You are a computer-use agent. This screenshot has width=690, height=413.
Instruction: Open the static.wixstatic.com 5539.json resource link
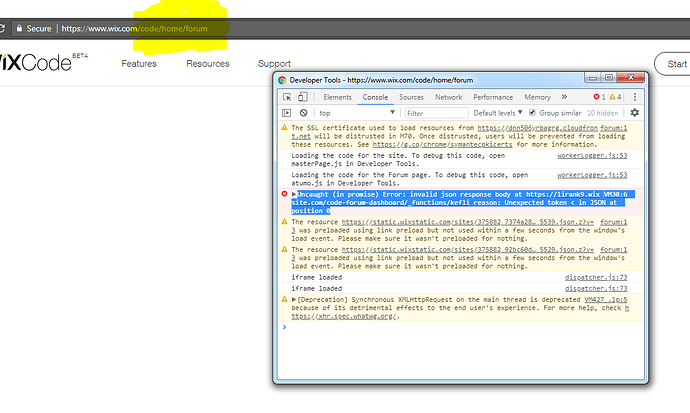tap(467, 222)
